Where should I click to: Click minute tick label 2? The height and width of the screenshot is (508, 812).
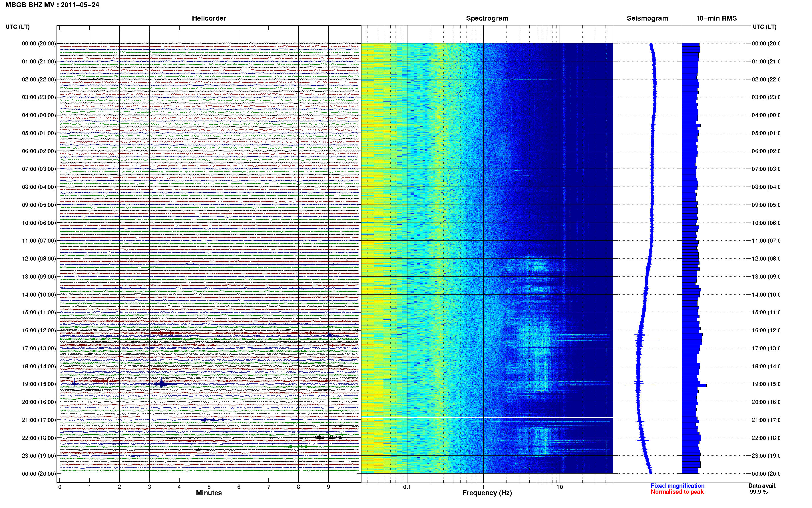(120, 487)
